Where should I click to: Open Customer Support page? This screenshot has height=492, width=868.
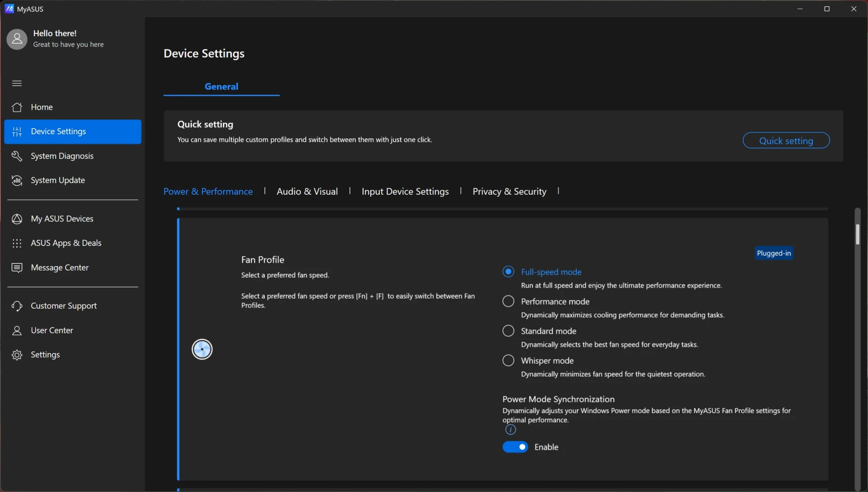click(x=72, y=306)
